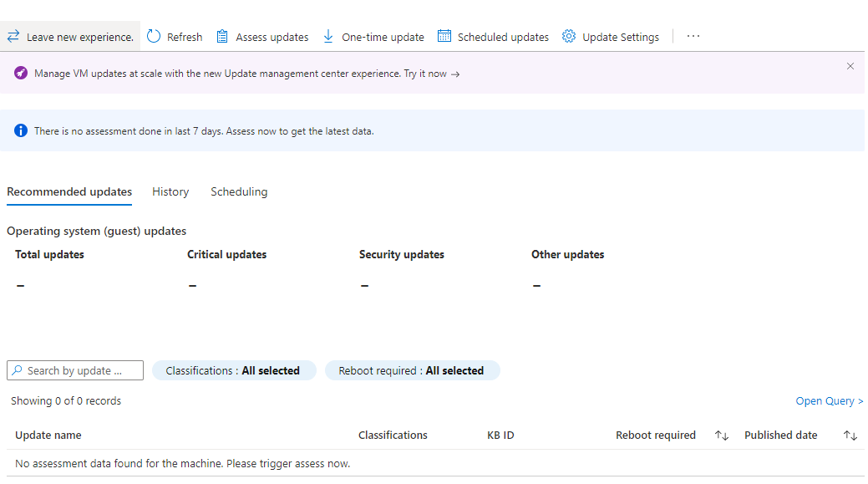Sort by the Reboot required column arrows
This screenshot has height=484, width=868.
[x=722, y=436]
